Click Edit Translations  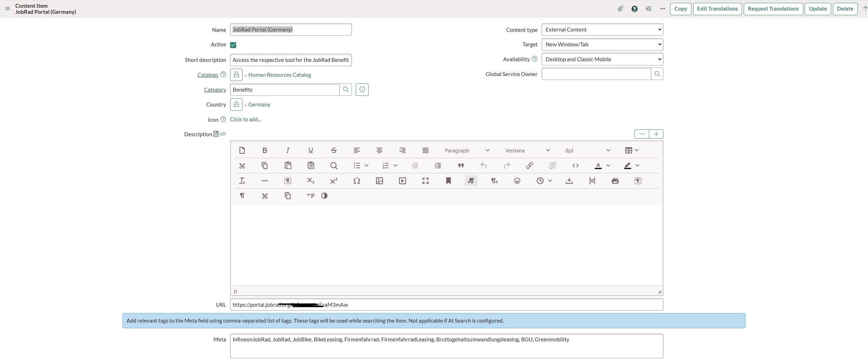click(x=718, y=9)
